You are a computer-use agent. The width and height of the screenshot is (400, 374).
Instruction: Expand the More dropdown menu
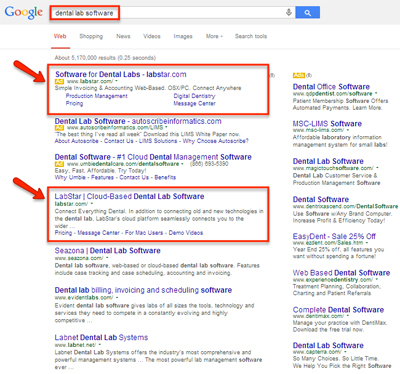[214, 36]
